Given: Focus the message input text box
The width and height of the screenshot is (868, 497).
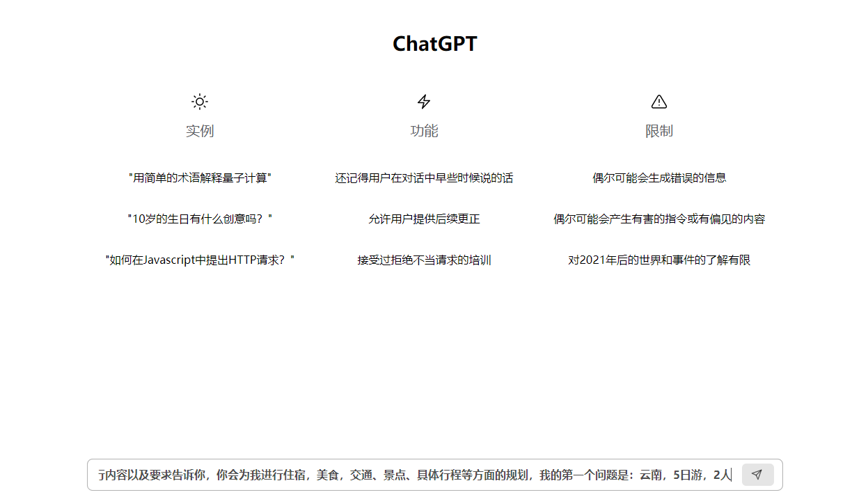Looking at the screenshot, I should click(x=414, y=475).
